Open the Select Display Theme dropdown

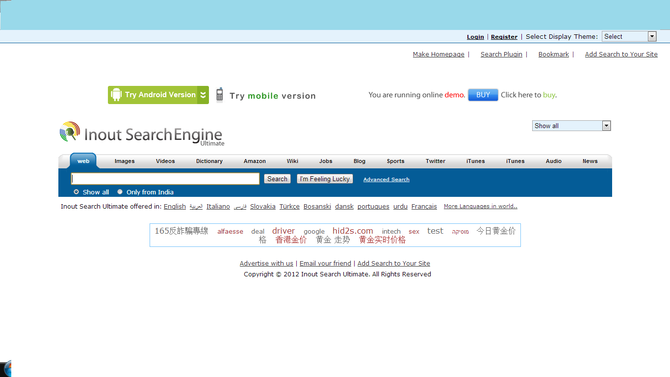(629, 37)
